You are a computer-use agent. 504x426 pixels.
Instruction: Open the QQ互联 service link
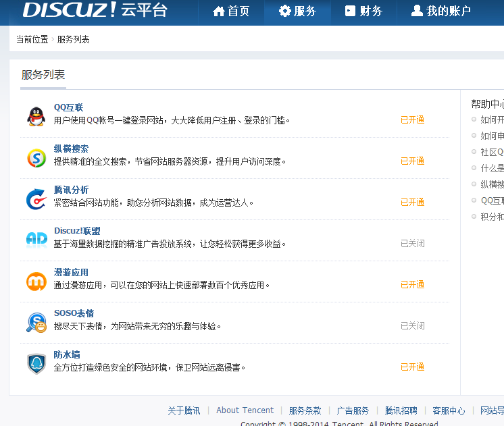click(68, 107)
